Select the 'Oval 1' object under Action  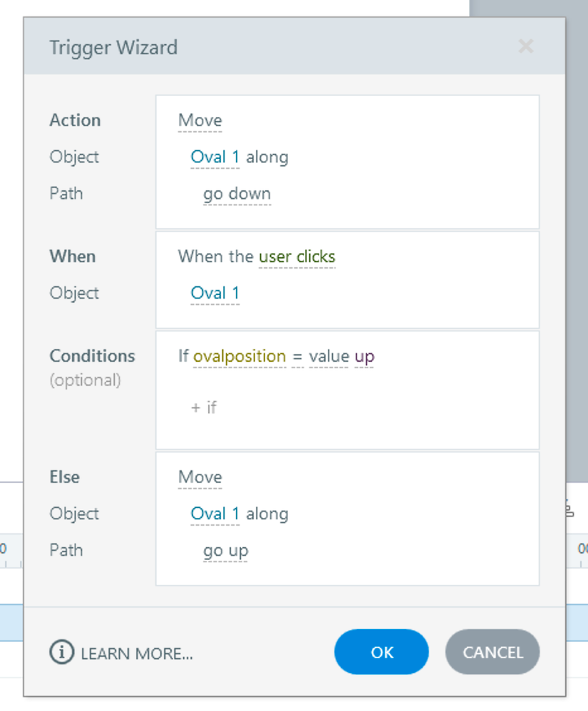[215, 157]
